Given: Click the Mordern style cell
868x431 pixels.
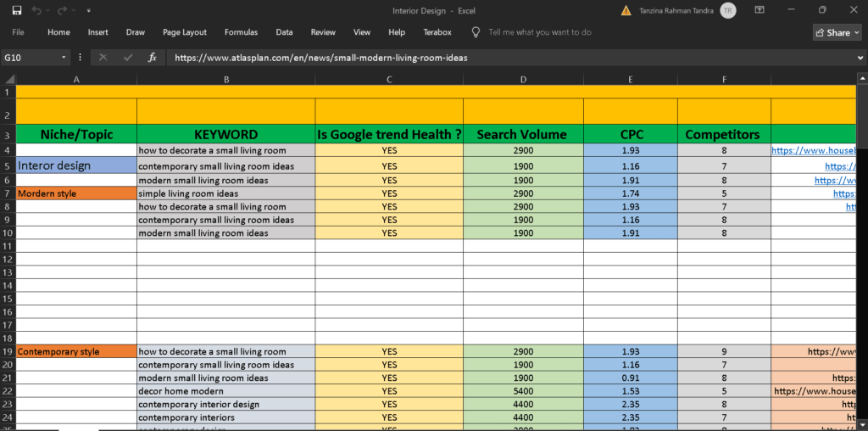Looking at the screenshot, I should coord(76,193).
